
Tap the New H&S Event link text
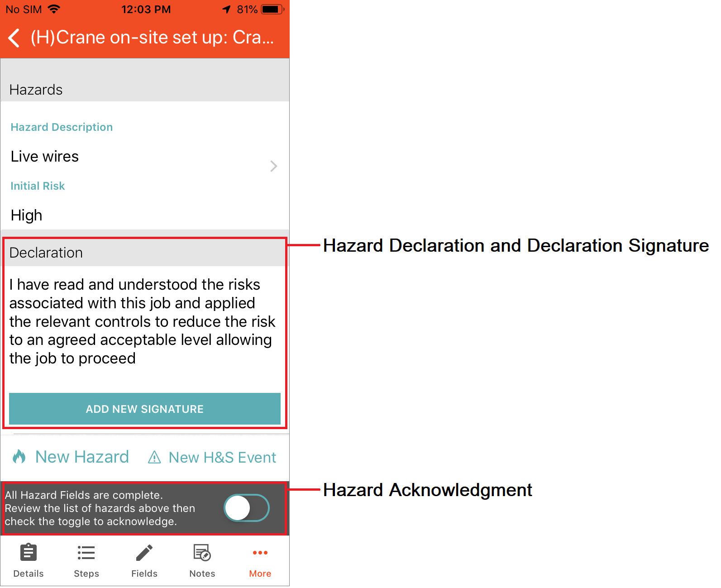(x=222, y=457)
